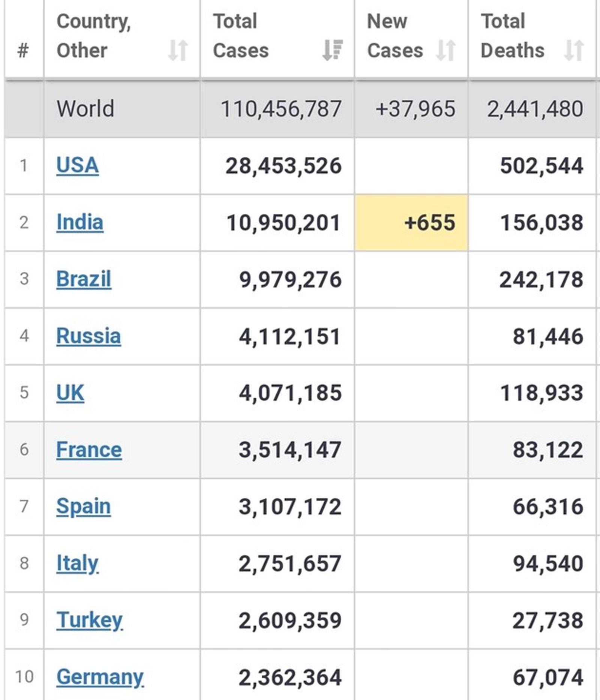Follow the UK link

click(70, 393)
